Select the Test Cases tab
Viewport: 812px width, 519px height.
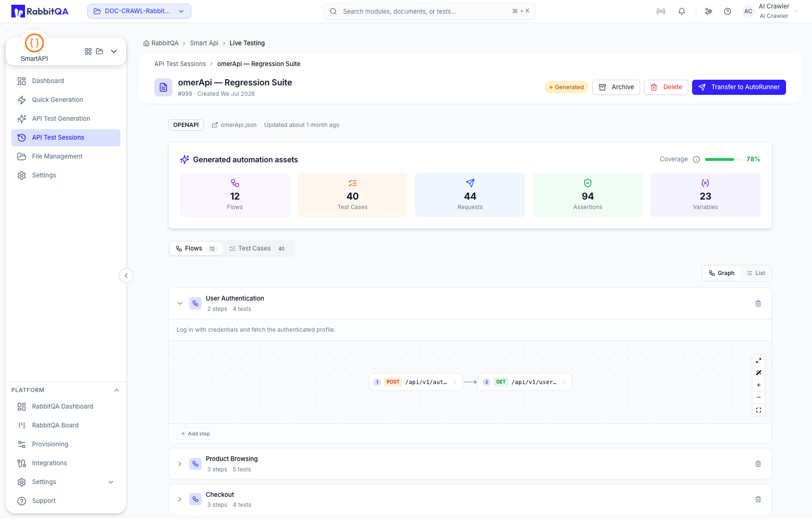[x=257, y=249]
